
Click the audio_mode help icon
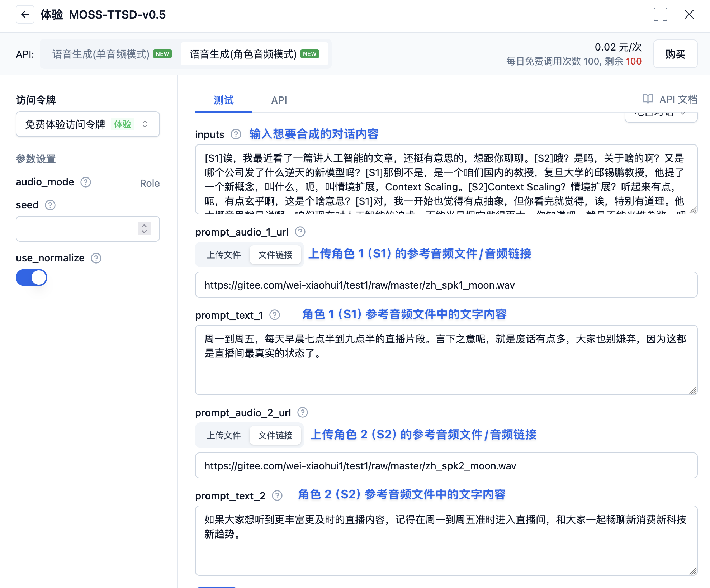coord(86,182)
